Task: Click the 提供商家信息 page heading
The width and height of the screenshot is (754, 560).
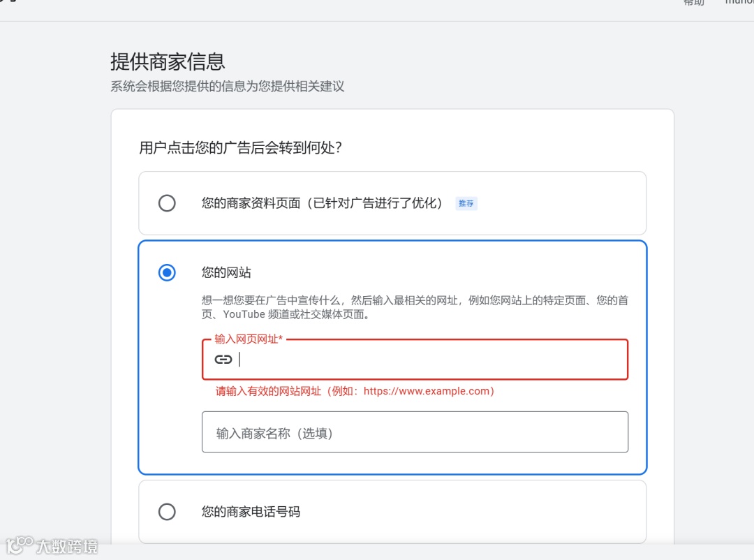Action: (x=168, y=61)
